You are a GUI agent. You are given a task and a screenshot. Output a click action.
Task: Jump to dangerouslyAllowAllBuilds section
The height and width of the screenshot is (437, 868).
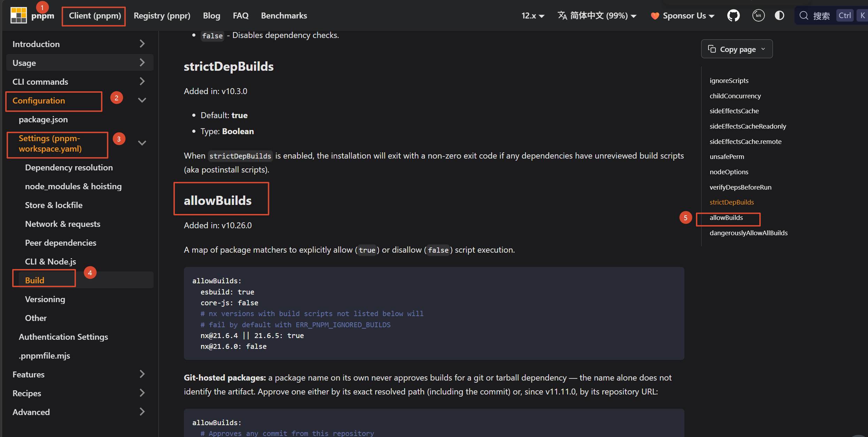749,233
